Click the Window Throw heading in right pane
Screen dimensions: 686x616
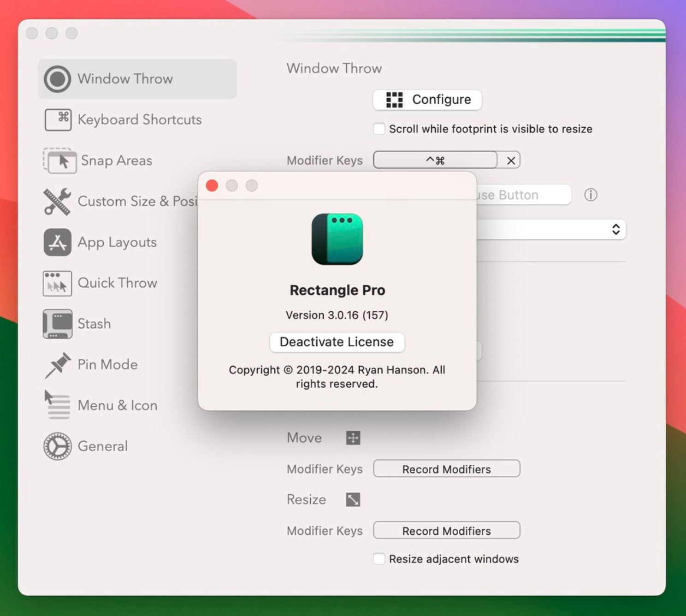tap(334, 68)
